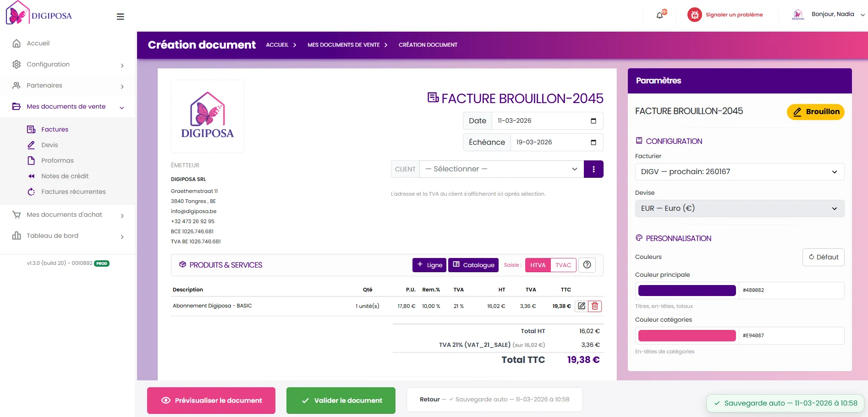Open the Facturier DIGV dropdown

739,172
